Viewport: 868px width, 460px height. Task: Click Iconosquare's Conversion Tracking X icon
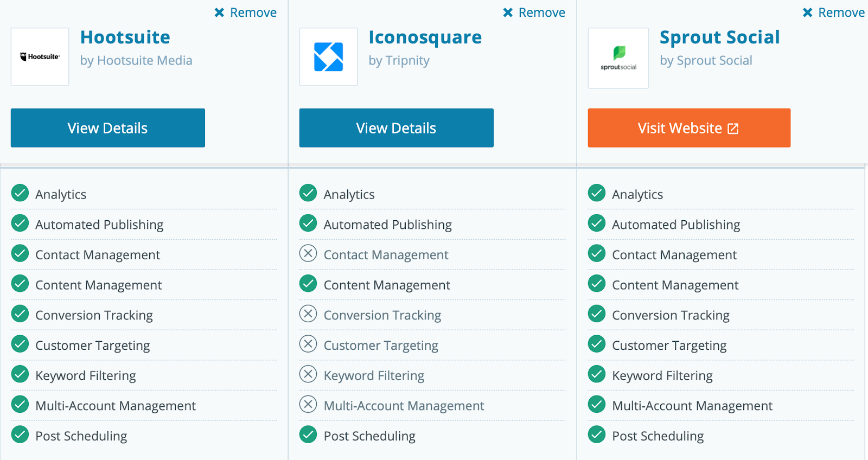point(308,314)
